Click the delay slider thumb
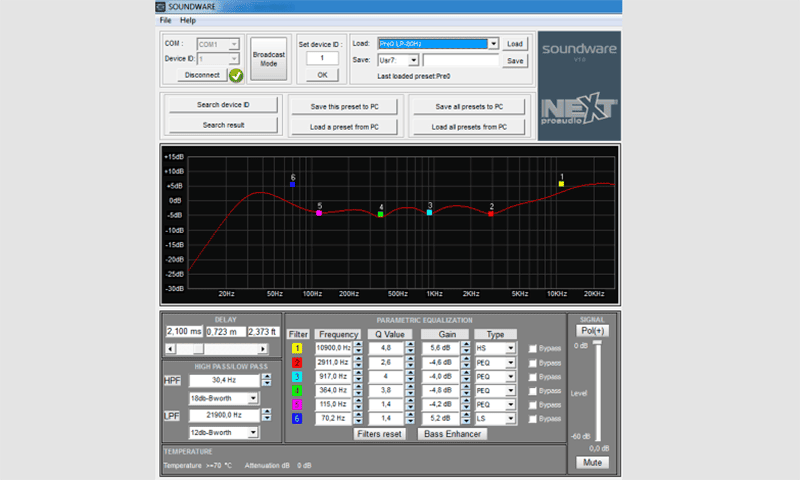Viewport: 800px width, 480px height. pos(198,349)
